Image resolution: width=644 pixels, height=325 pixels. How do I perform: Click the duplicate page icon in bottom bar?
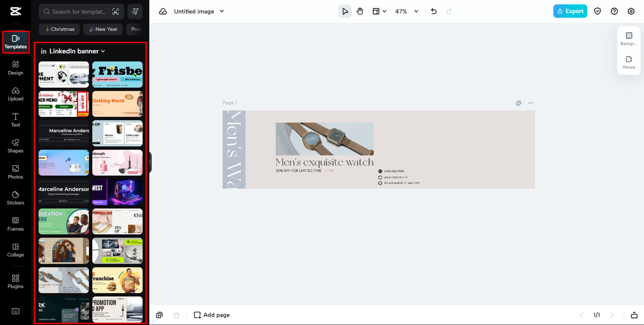tap(159, 315)
